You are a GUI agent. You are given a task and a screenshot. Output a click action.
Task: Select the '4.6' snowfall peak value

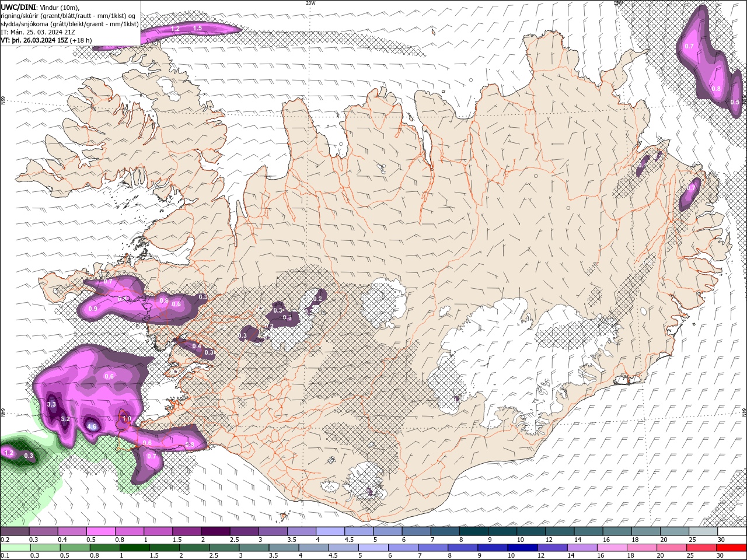click(x=92, y=426)
